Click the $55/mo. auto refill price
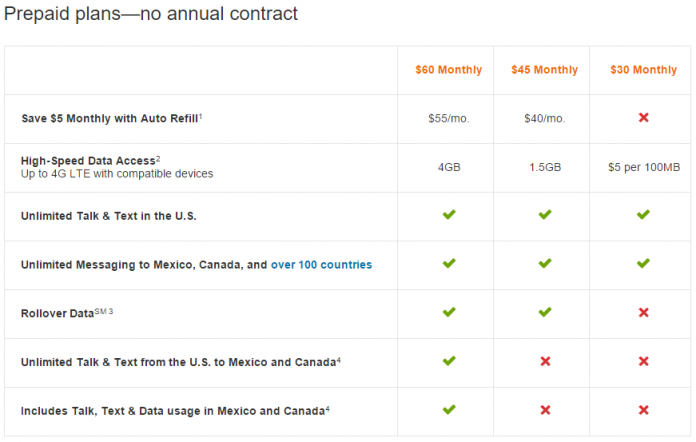 449,118
